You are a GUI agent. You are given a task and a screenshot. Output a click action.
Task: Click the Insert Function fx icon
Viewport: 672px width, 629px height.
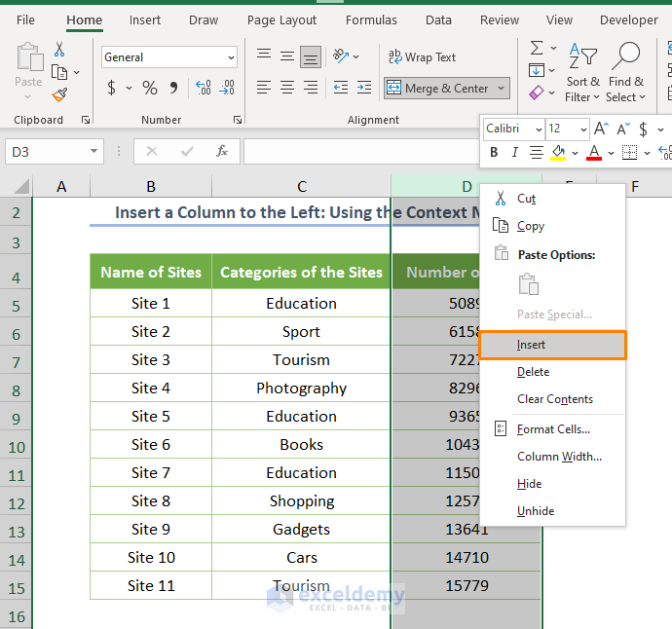222,151
